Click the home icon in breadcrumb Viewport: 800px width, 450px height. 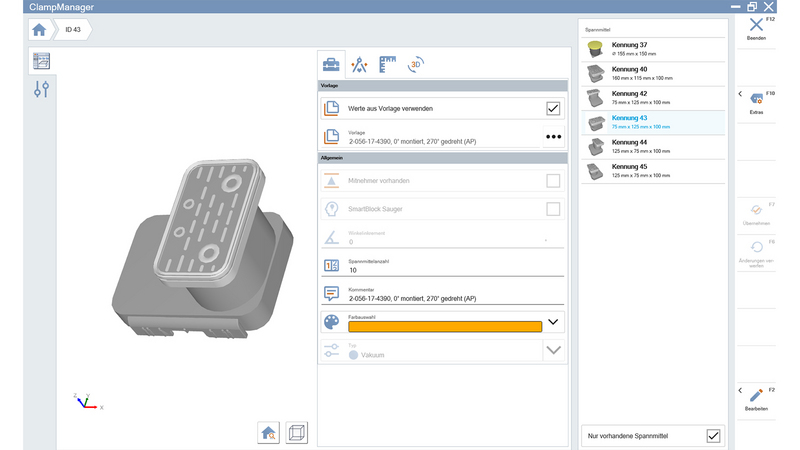(41, 30)
